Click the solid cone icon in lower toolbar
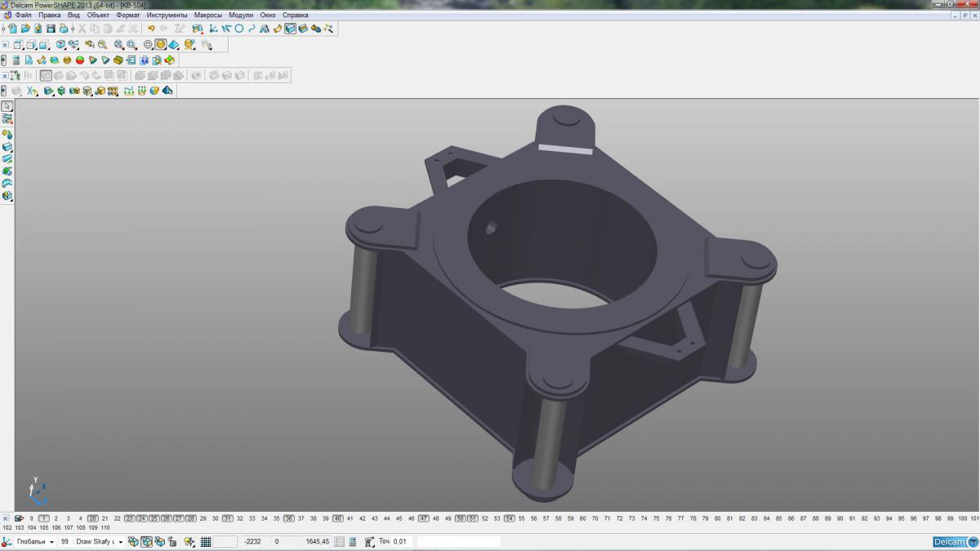The height and width of the screenshot is (551, 980). 167,90
